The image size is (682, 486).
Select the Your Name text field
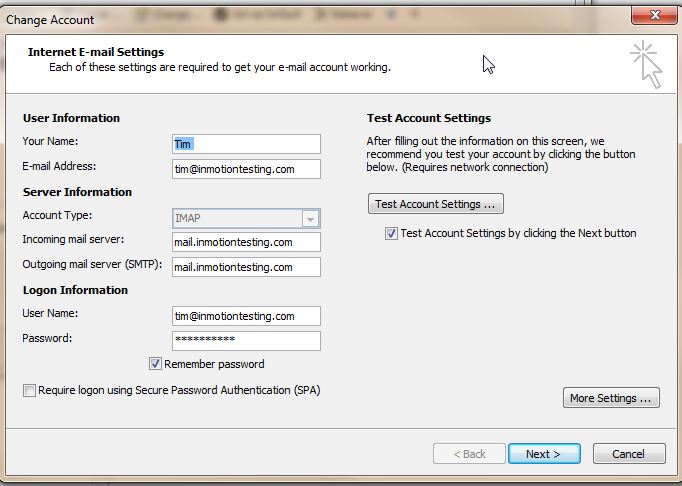246,144
